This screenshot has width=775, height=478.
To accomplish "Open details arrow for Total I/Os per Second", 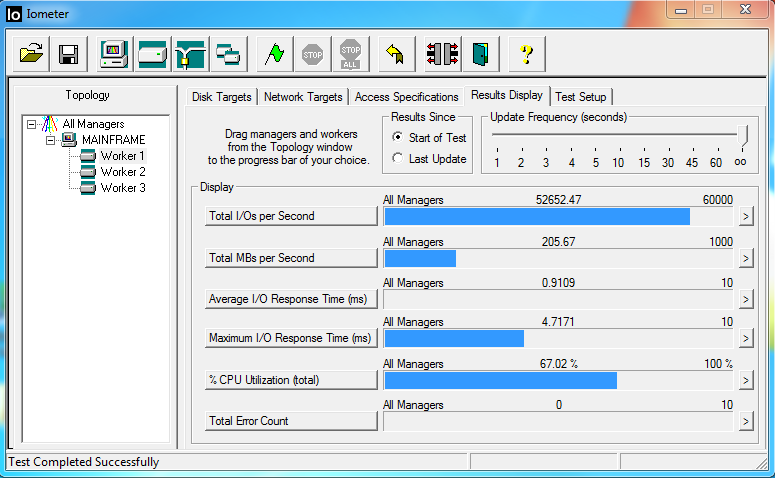I will point(746,217).
